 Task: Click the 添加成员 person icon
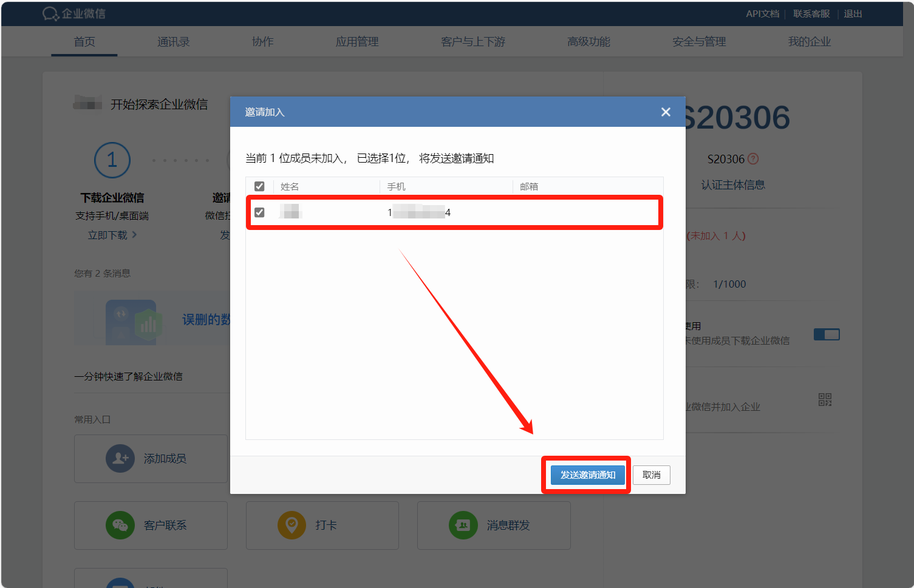click(120, 458)
